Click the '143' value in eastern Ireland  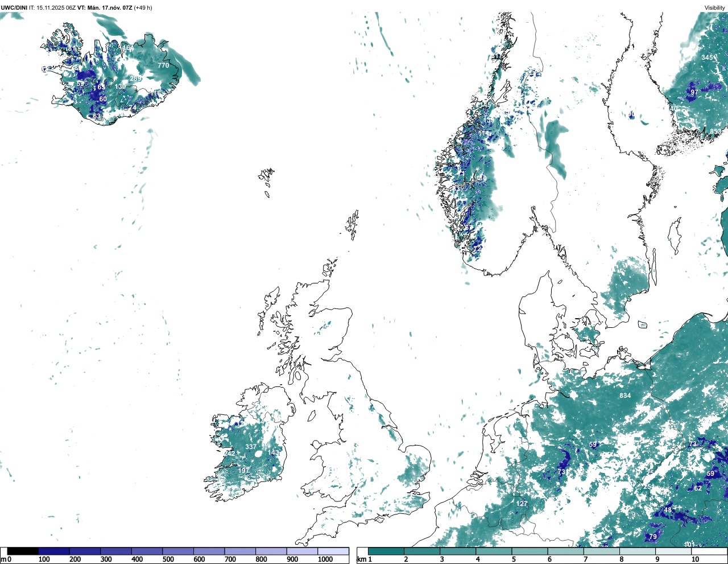[x=274, y=452]
